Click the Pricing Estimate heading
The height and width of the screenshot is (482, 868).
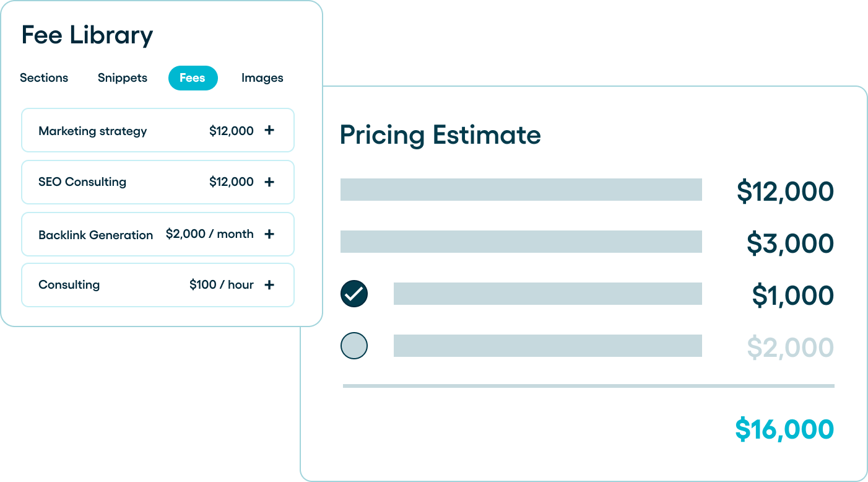click(440, 135)
